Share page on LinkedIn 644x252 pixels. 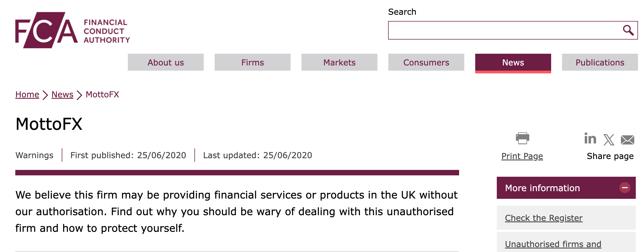tap(590, 139)
